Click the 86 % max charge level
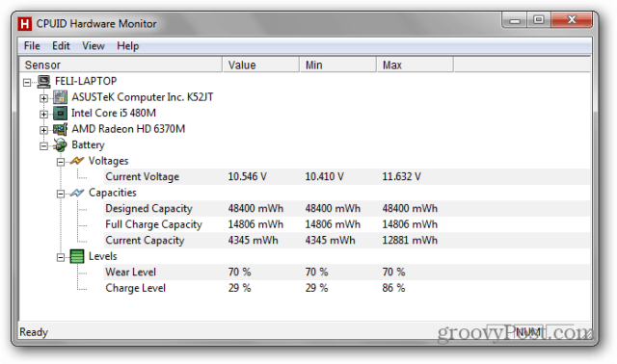The width and height of the screenshot is (617, 364). click(393, 288)
